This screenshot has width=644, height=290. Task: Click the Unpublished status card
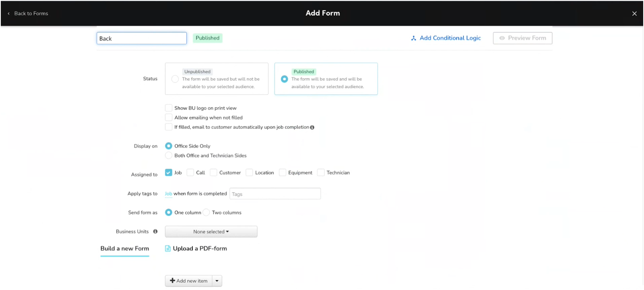217,79
